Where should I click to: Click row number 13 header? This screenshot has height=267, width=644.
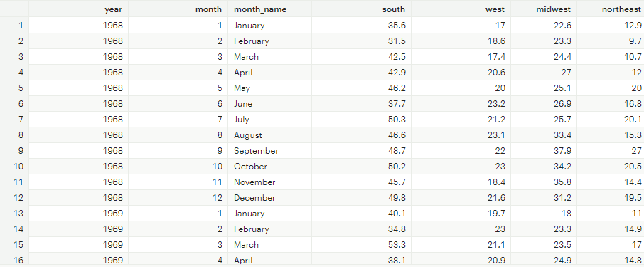click(x=14, y=214)
